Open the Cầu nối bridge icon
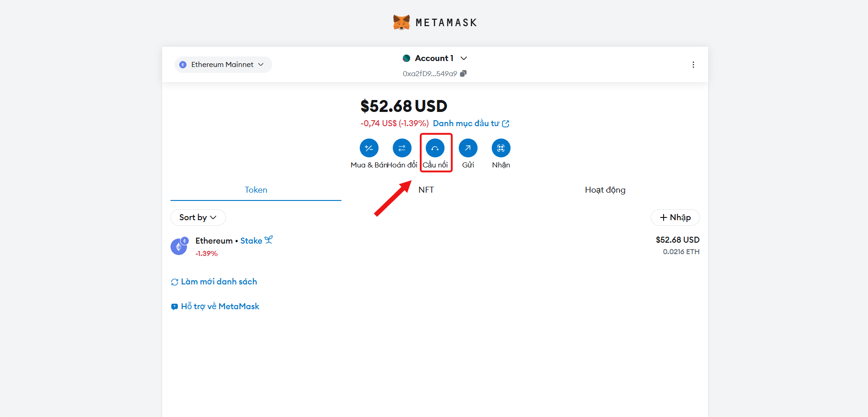The image size is (868, 417). pyautogui.click(x=435, y=148)
